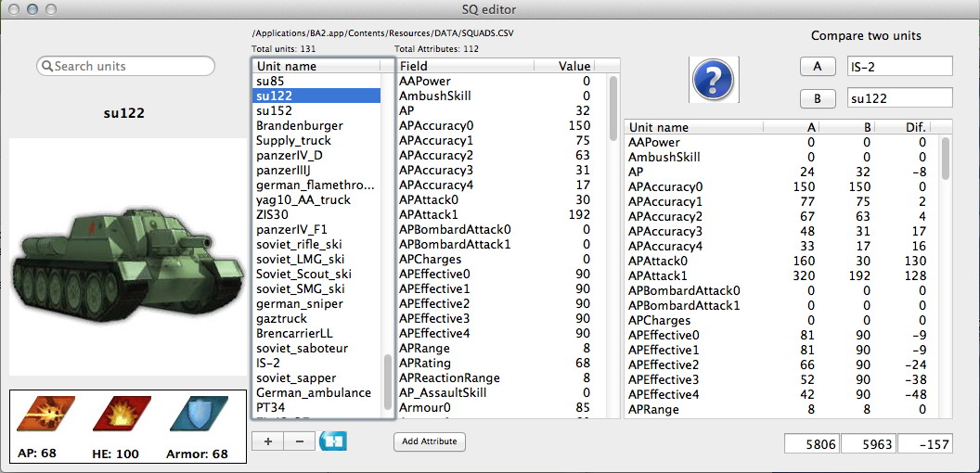This screenshot has height=473, width=980.
Task: Click the total 5806 box
Action: point(813,444)
